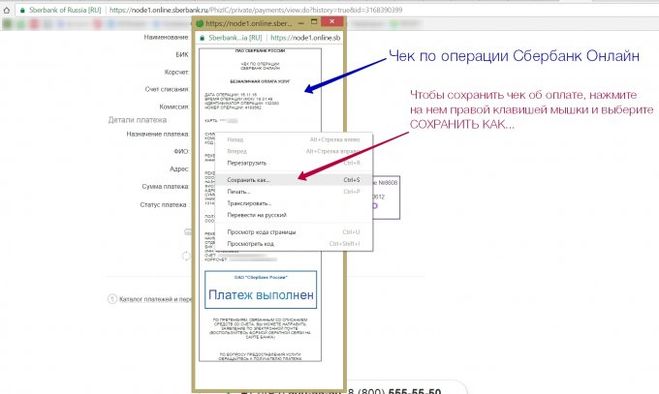This screenshot has width=659, height=394.
Task: Click the 'Назначение платежа' label
Action: 157,134
